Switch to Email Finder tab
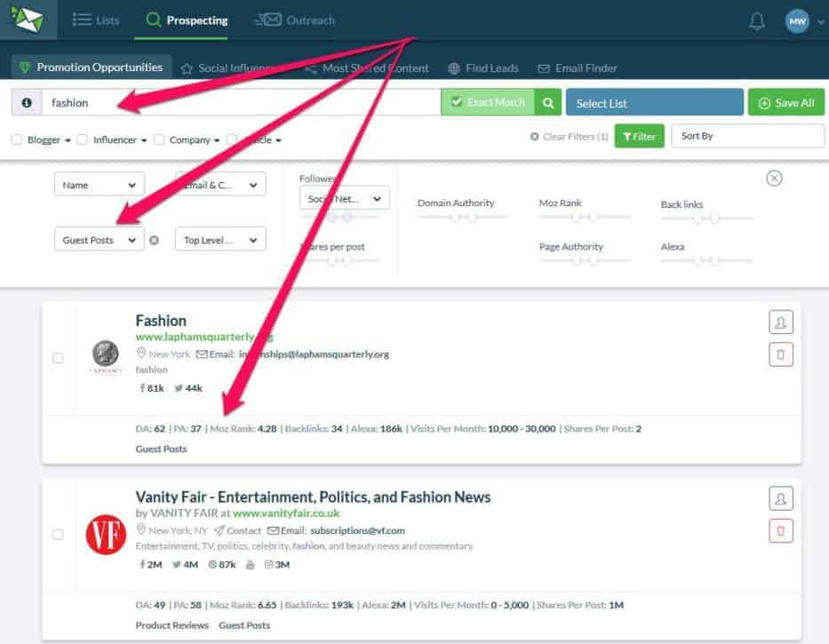Screen dimensions: 829x644 [x=577, y=68]
